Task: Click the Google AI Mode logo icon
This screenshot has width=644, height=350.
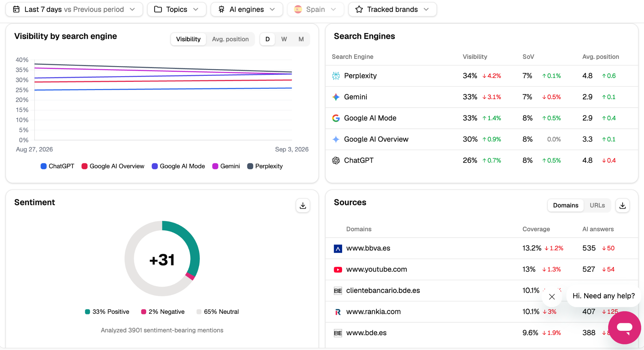Action: [336, 118]
